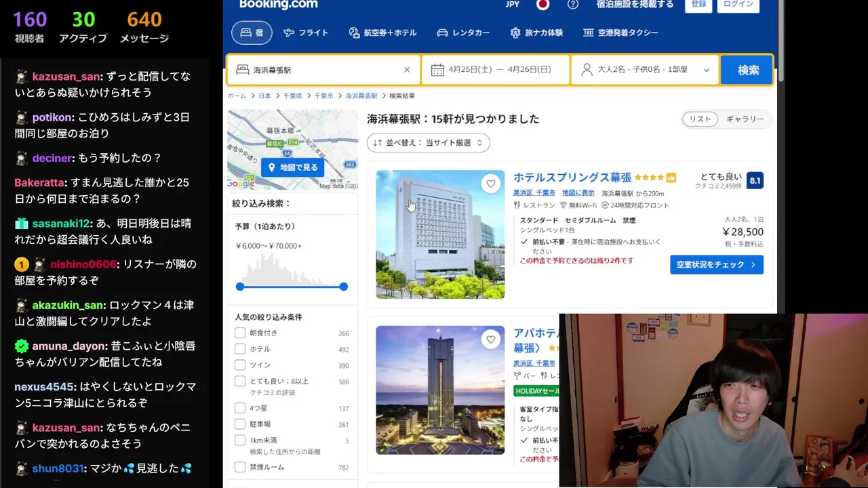Tick the ホテル filter checkbox

(x=240, y=349)
